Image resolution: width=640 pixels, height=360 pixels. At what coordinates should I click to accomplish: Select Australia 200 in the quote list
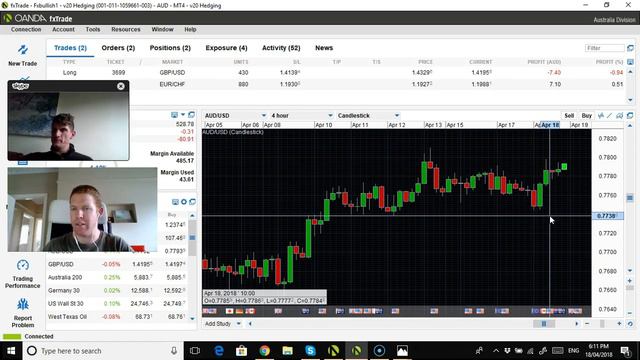click(x=117, y=277)
